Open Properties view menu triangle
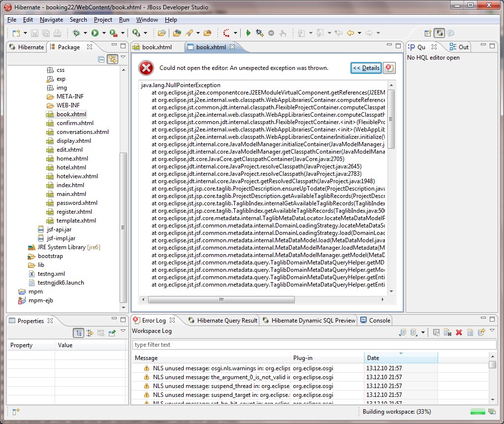This screenshot has width=504, height=424. (x=123, y=331)
